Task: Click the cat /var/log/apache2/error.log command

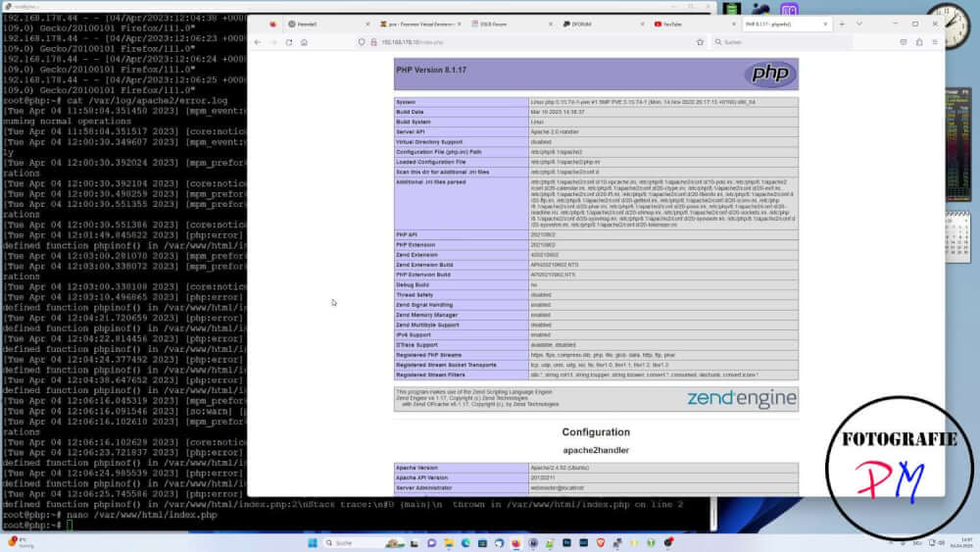Action: [148, 101]
